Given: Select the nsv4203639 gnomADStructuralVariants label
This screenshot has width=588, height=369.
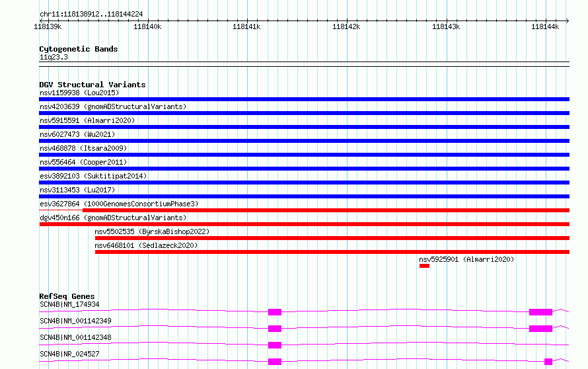Looking at the screenshot, I should pos(113,106).
